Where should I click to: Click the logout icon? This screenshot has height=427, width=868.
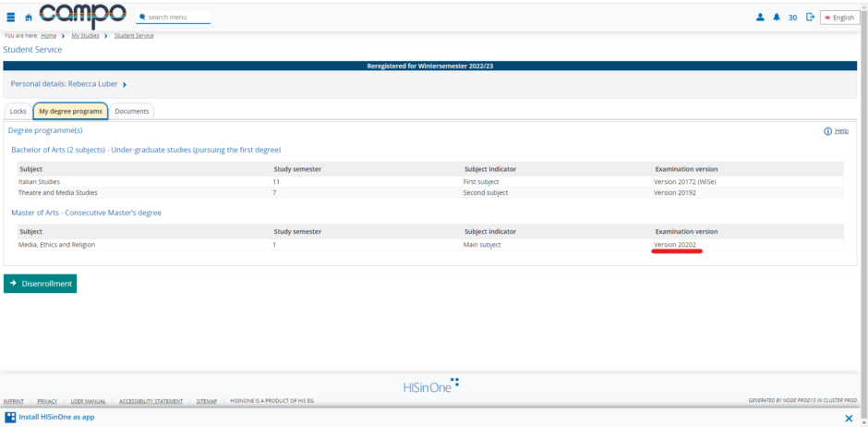810,18
